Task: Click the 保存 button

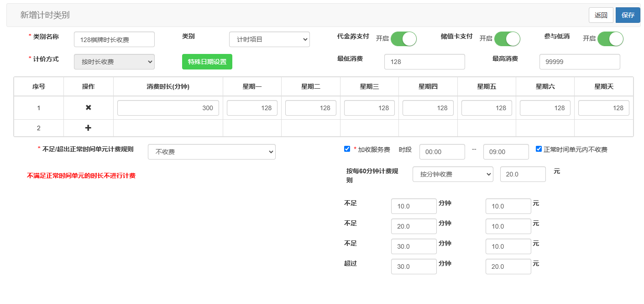Action: pos(628,15)
